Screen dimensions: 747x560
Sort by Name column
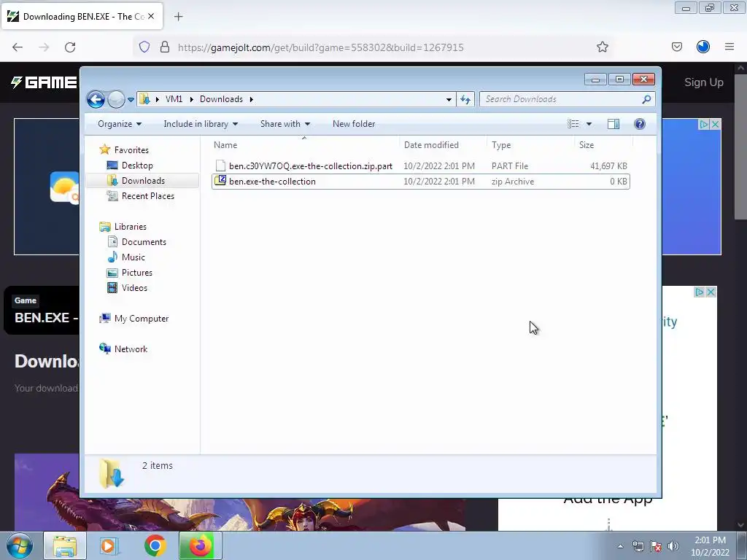tap(305, 145)
